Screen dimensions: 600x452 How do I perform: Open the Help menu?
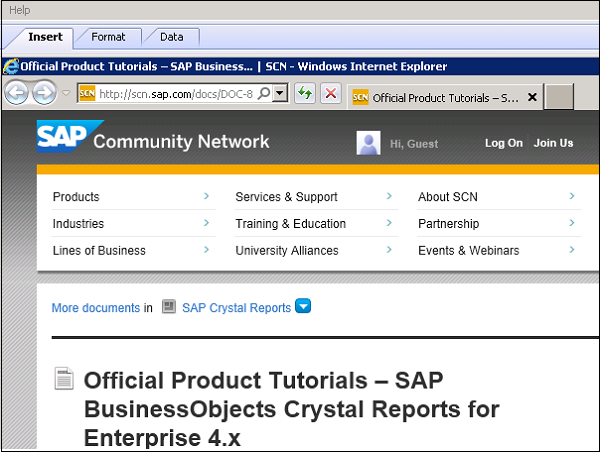19,10
